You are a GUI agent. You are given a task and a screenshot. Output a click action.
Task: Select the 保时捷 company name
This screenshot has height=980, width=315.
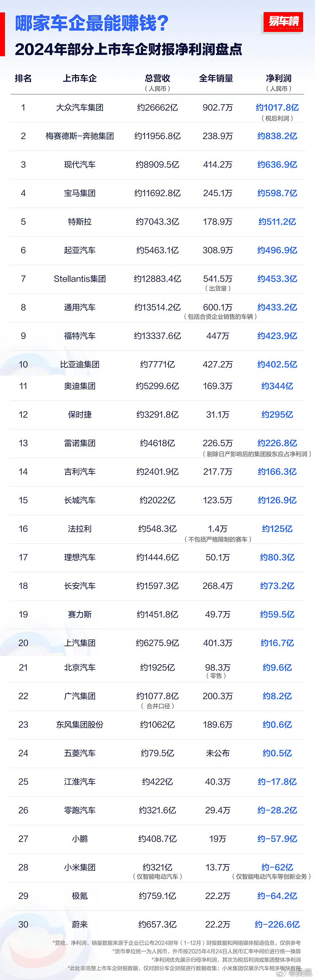click(79, 415)
